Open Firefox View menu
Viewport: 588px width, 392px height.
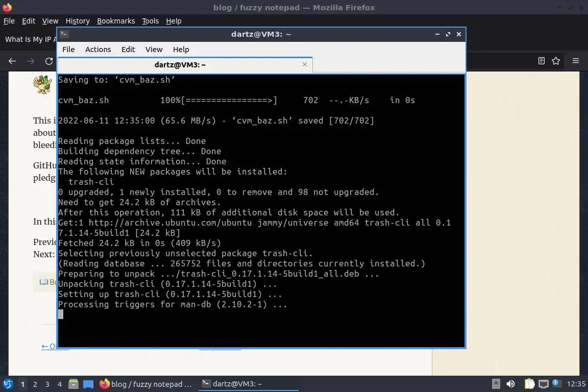click(50, 21)
